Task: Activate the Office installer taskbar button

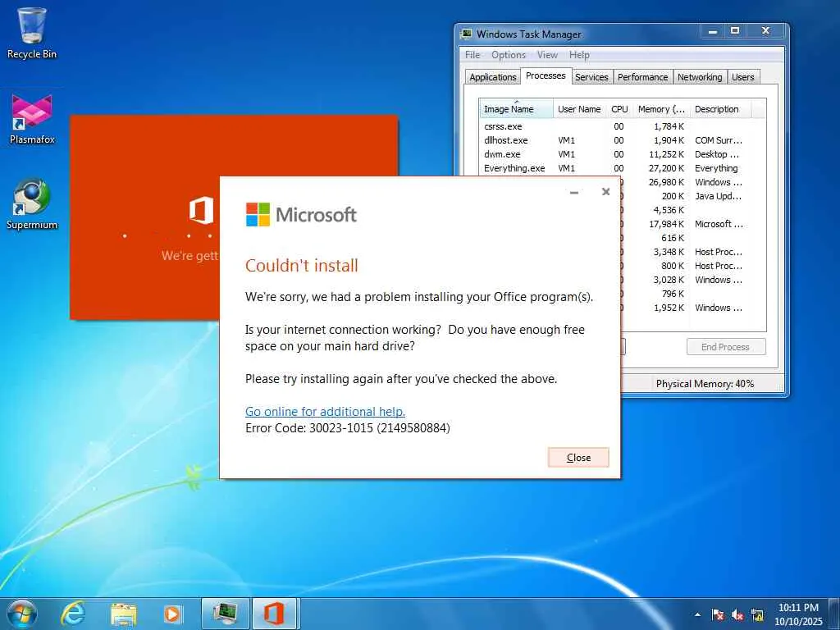Action: [x=274, y=614]
